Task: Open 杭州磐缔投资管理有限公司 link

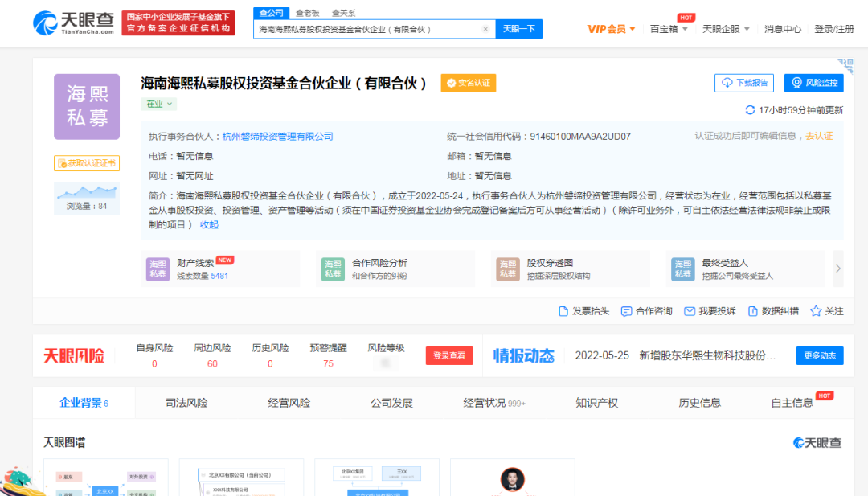Action: tap(278, 136)
